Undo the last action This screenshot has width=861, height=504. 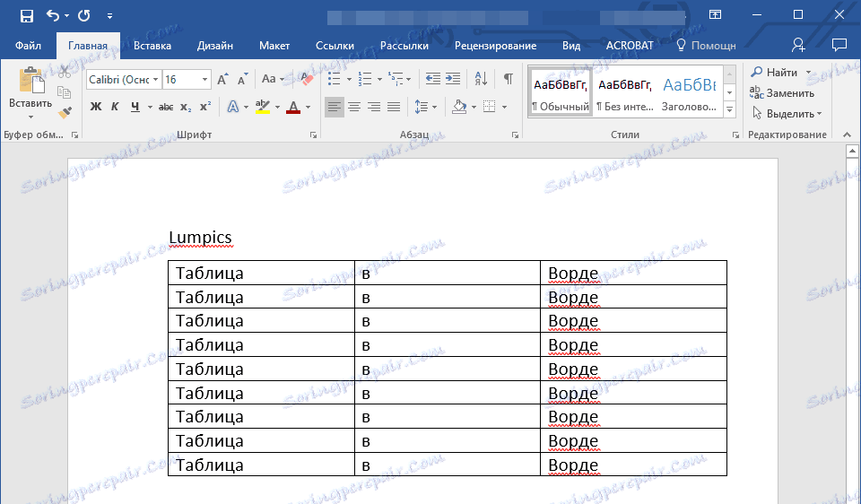point(53,16)
